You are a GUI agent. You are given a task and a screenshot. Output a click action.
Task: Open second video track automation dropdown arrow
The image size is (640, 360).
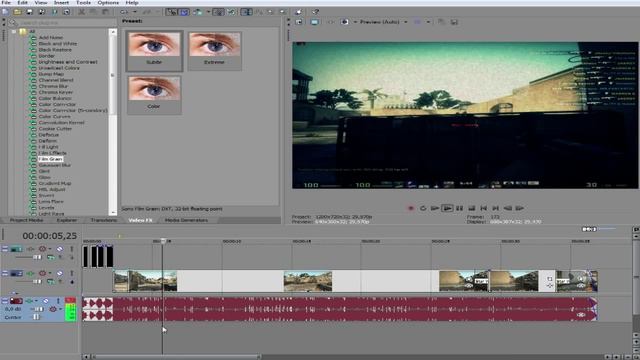pyautogui.click(x=50, y=273)
